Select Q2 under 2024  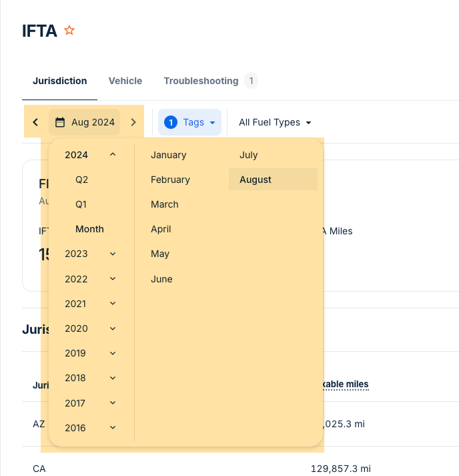(x=81, y=180)
